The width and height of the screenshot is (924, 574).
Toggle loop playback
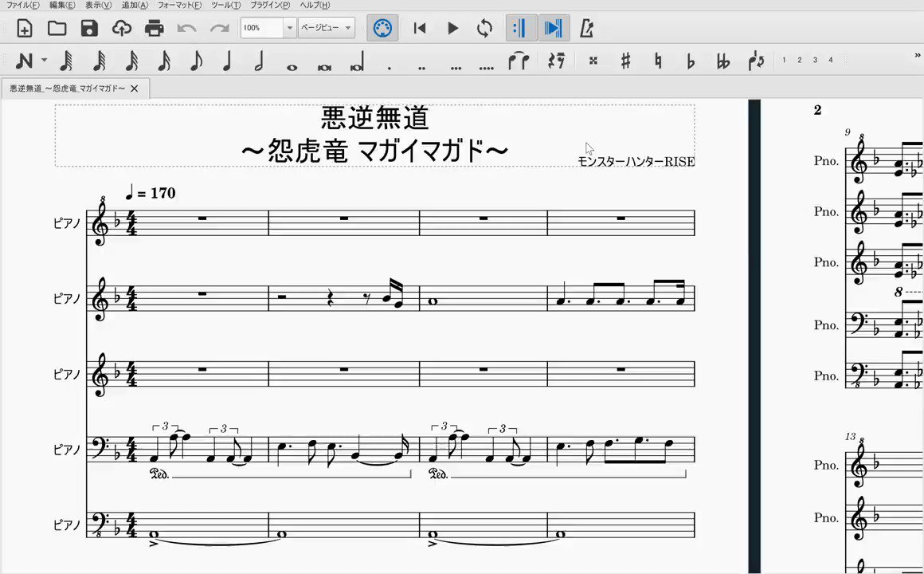pyautogui.click(x=484, y=28)
